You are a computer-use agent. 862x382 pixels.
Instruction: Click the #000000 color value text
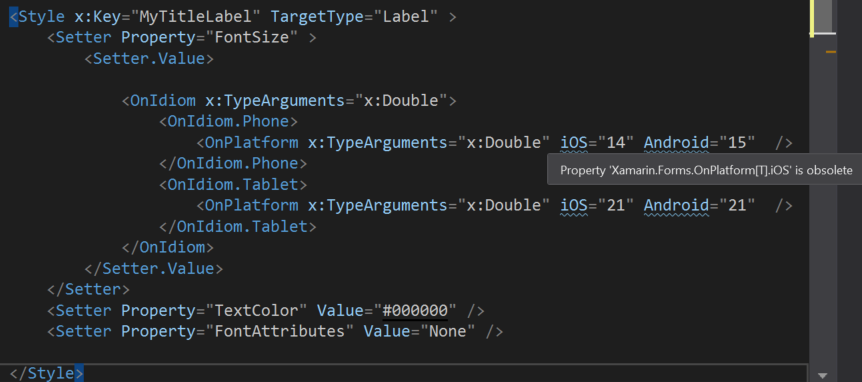pyautogui.click(x=415, y=311)
